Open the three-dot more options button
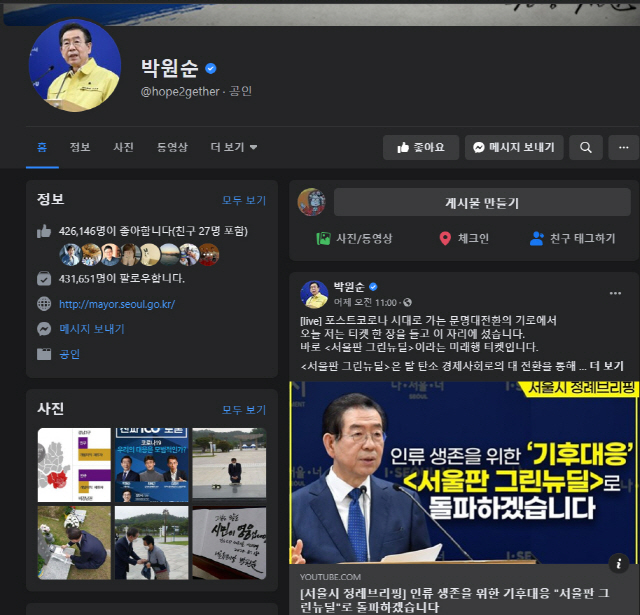 click(x=623, y=147)
